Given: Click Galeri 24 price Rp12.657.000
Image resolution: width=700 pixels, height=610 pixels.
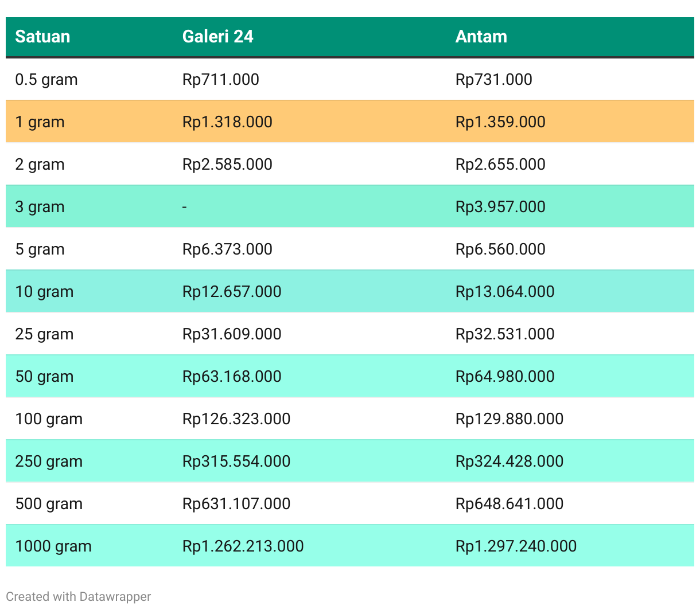Looking at the screenshot, I should [x=232, y=292].
